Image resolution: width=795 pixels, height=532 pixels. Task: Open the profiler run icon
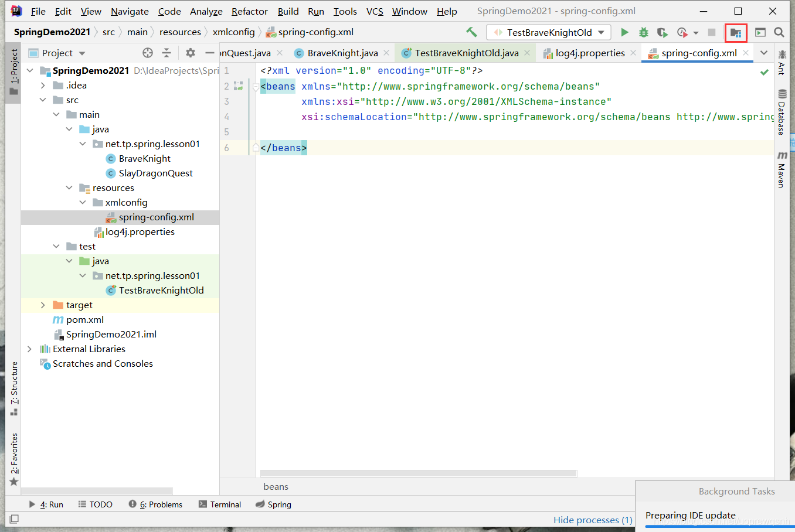pyautogui.click(x=681, y=32)
